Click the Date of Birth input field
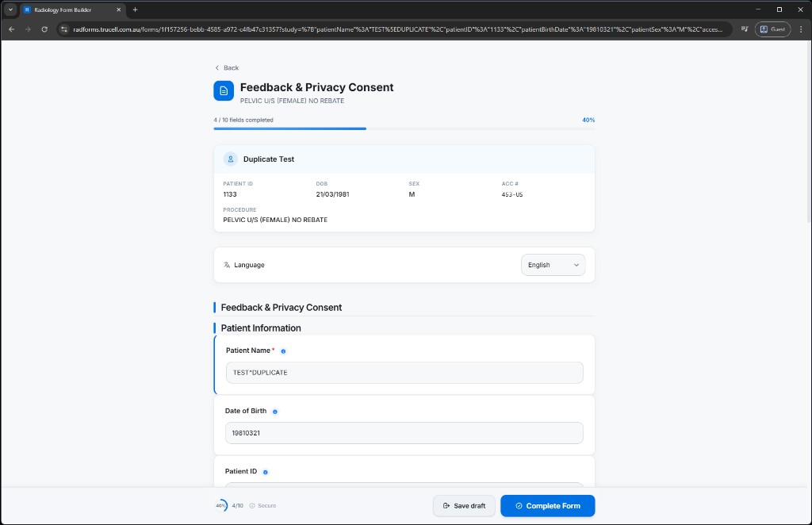 coord(404,433)
